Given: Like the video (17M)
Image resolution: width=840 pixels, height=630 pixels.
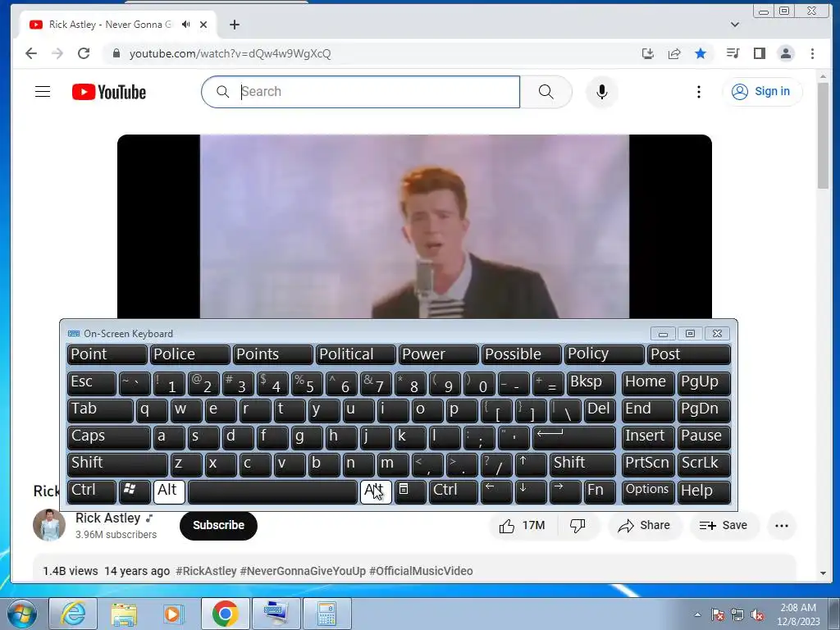Looking at the screenshot, I should coord(522,526).
